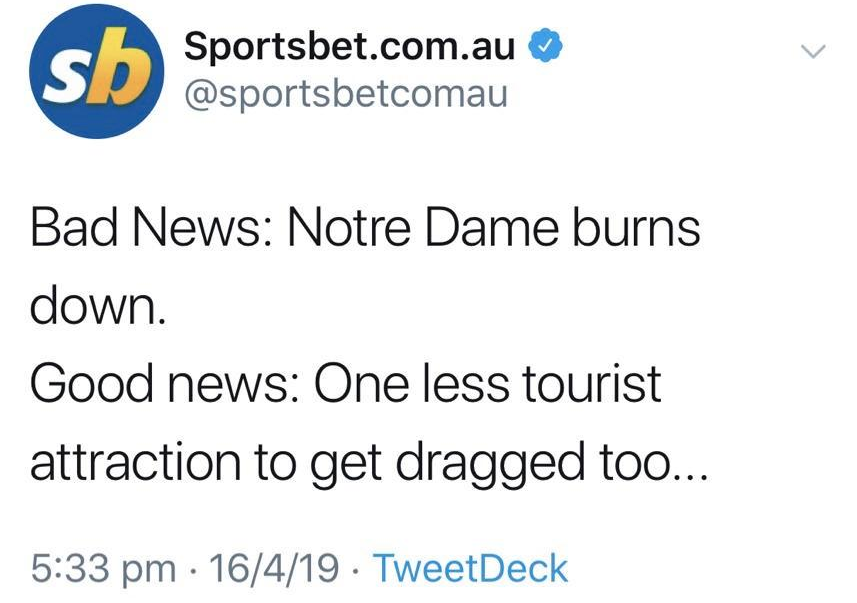The height and width of the screenshot is (603, 857).
Task: Click the 16/4/19 tweet date
Action: click(273, 567)
